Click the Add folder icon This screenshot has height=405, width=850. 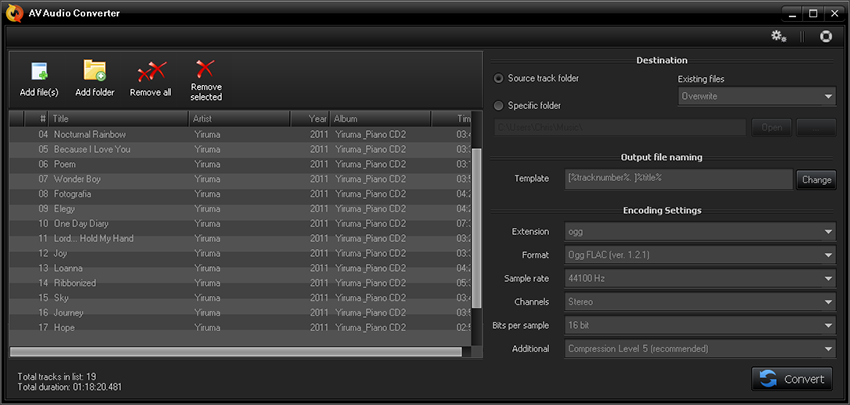tap(95, 72)
